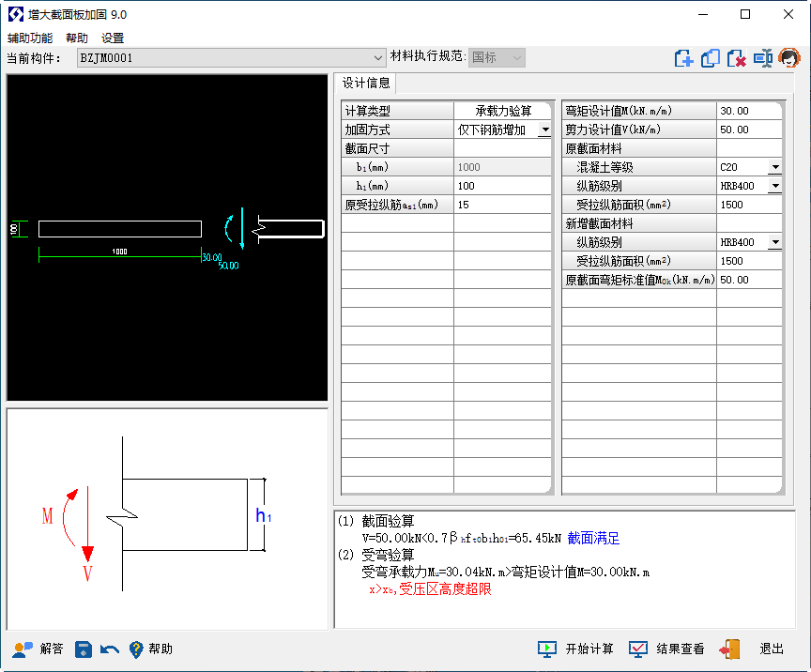811x672 pixels.
Task: Open the 设置 menu
Action: pyautogui.click(x=113, y=38)
